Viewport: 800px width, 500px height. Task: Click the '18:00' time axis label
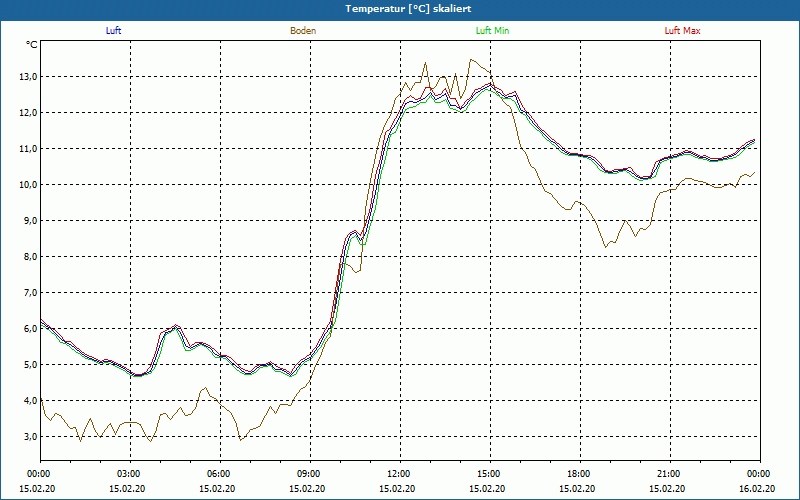[x=581, y=474]
